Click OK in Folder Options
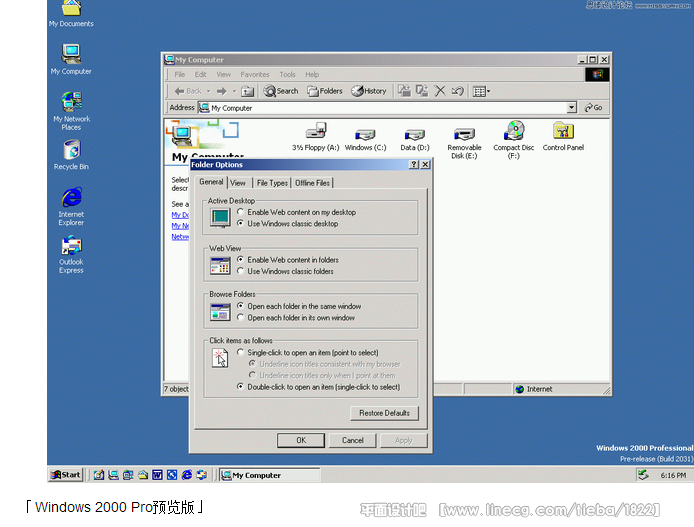This screenshot has height=527, width=694. coord(301,440)
